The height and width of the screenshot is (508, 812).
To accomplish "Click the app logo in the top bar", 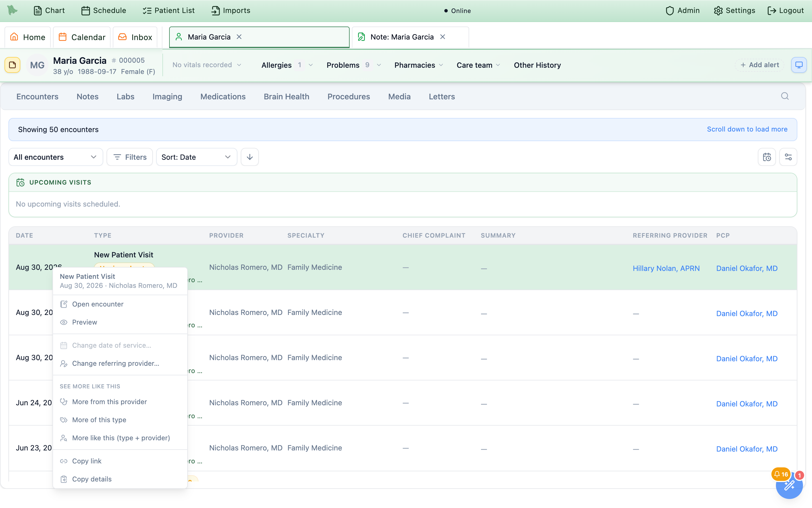I will point(12,10).
